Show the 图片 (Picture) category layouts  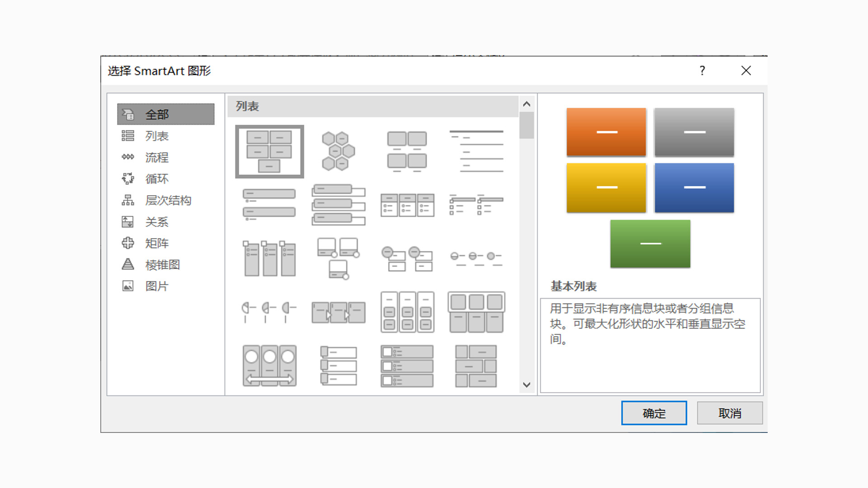156,286
